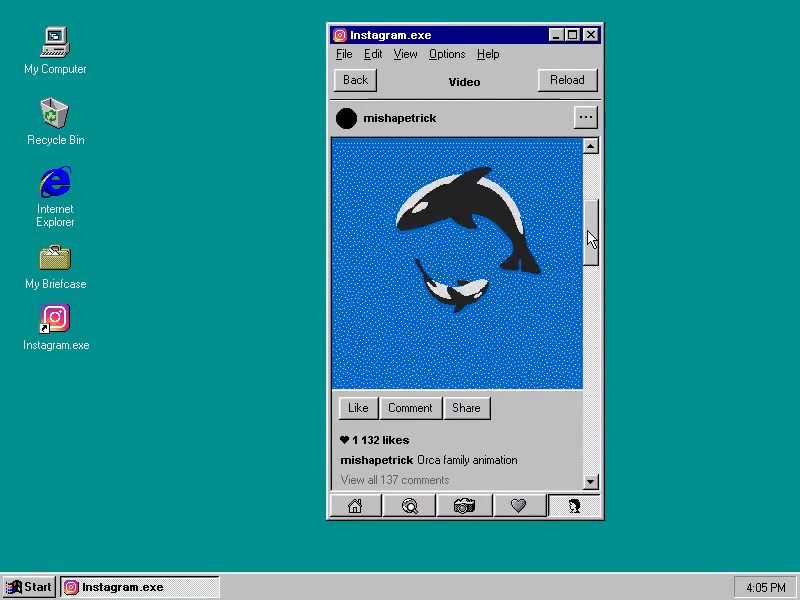800x600 pixels.
Task: Toggle Like on the orca post
Action: [358, 408]
